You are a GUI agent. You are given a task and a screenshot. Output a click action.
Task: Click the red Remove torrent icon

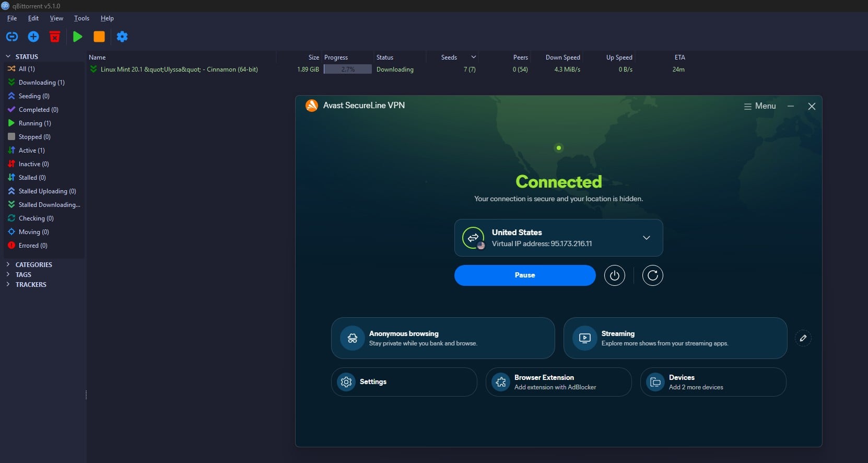pyautogui.click(x=55, y=37)
